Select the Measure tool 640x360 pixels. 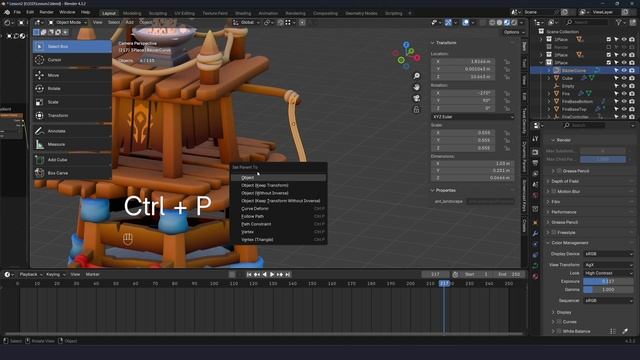[x=72, y=144]
